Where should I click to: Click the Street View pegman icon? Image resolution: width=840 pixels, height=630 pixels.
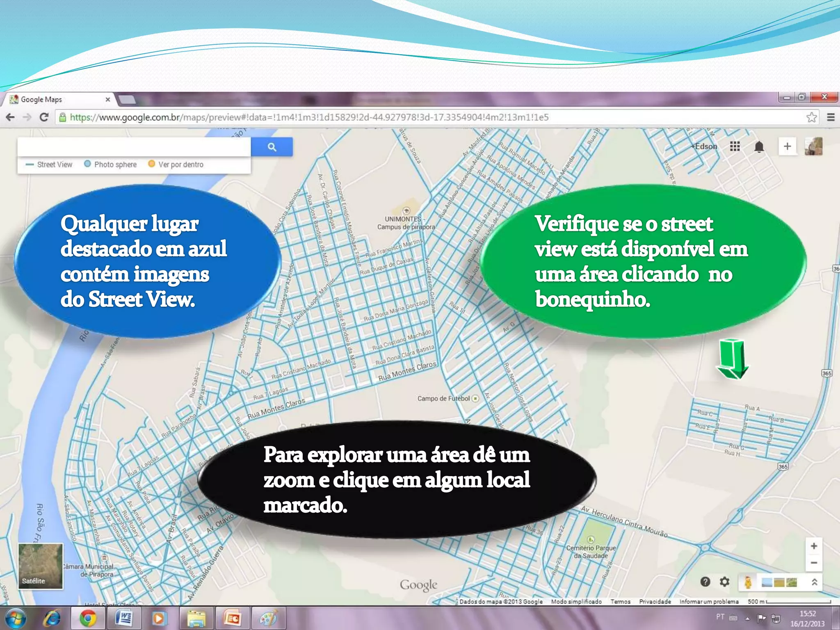(748, 582)
